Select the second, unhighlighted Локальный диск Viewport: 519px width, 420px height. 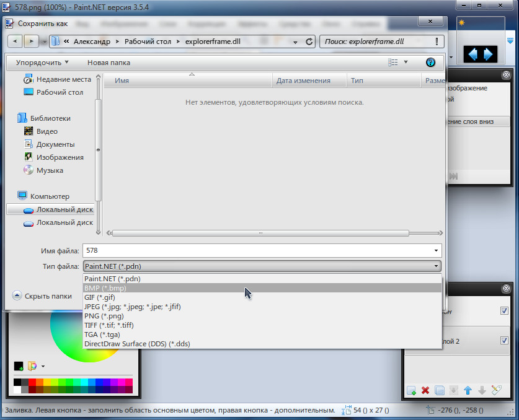click(x=58, y=222)
